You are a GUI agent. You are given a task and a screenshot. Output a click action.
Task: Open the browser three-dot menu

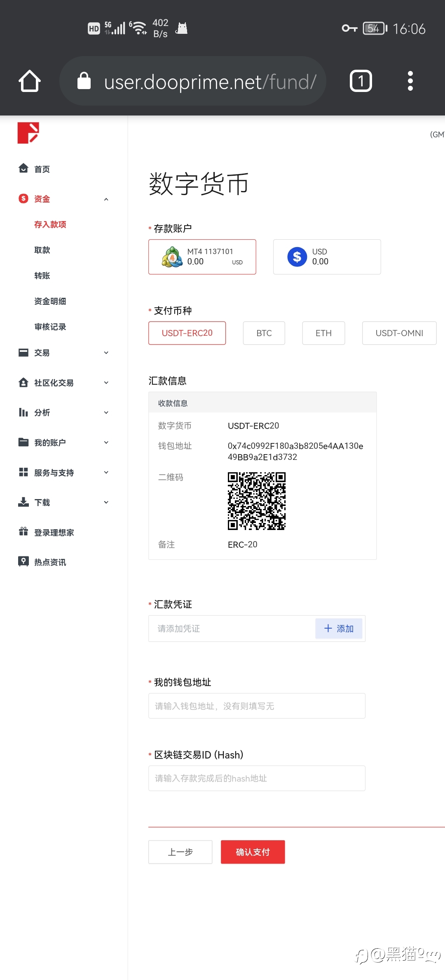[x=410, y=81]
